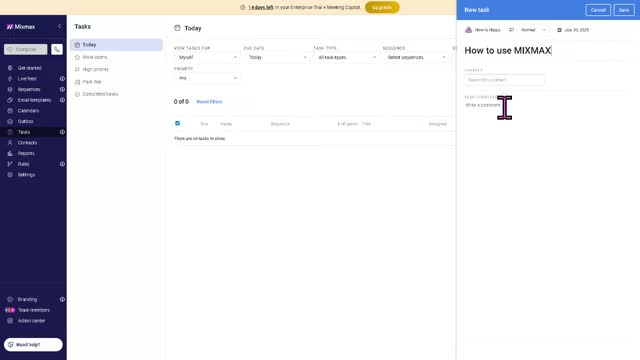Open Sequences in sidebar

tap(29, 89)
